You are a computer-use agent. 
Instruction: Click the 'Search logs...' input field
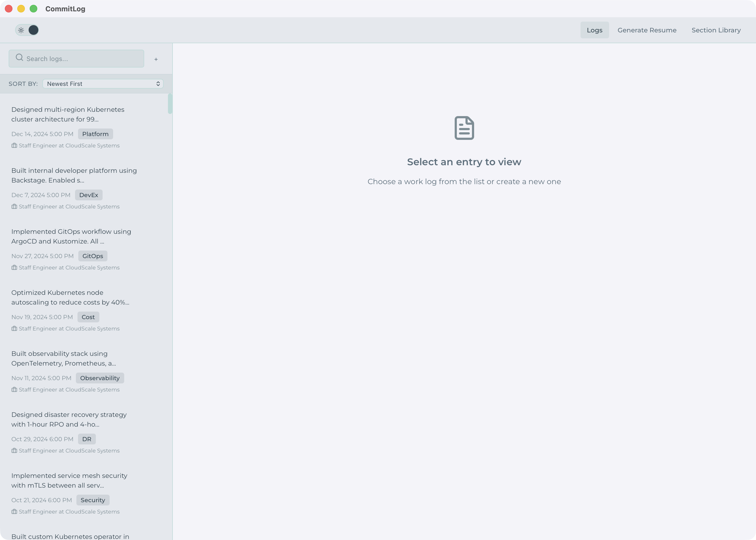76,58
